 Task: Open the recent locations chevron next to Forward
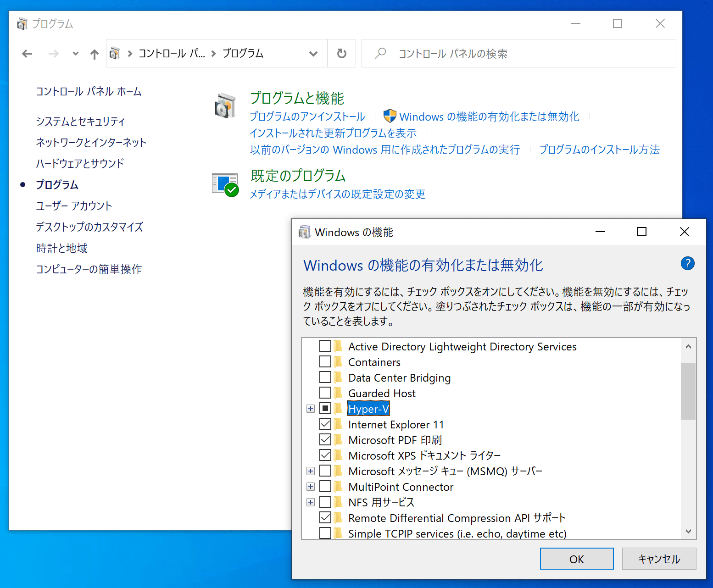point(75,54)
